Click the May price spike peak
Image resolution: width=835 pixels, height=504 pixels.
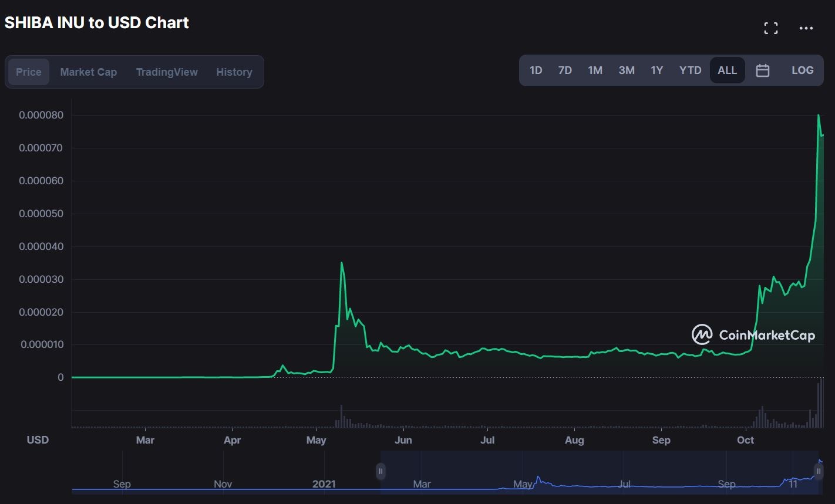341,263
